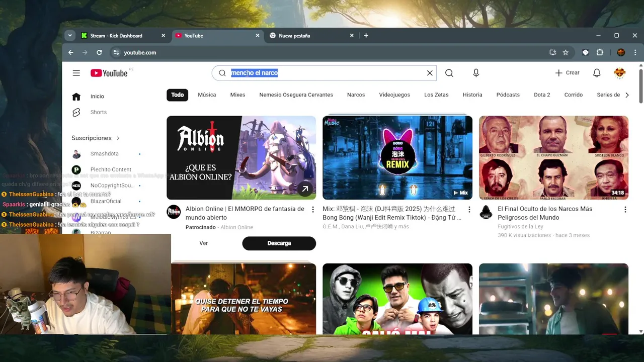
Task: Expand the Suscripciones section chevron
Action: click(x=118, y=138)
